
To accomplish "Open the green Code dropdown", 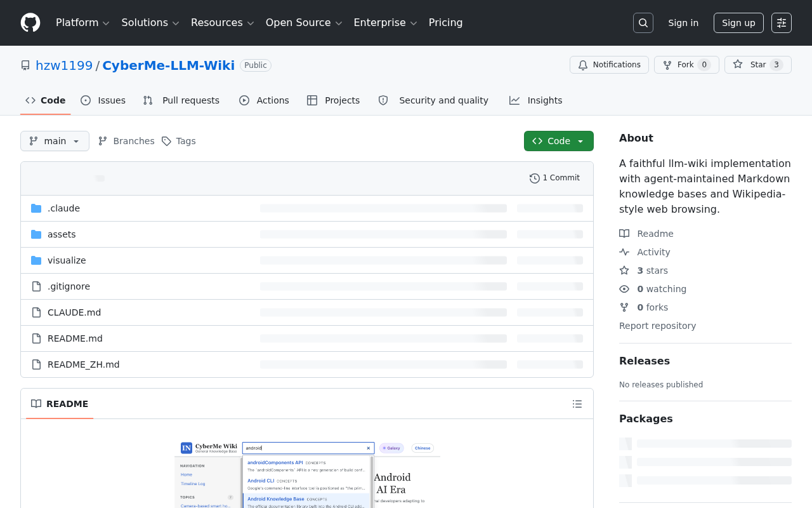I will tap(559, 141).
